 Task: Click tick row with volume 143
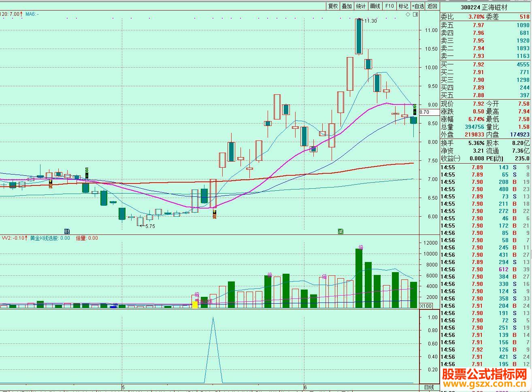coord(485,167)
